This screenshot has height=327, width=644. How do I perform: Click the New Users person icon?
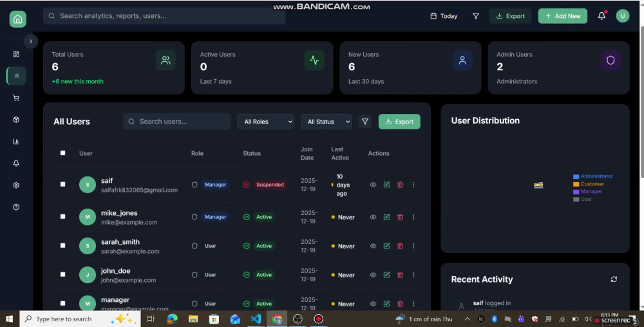462,61
